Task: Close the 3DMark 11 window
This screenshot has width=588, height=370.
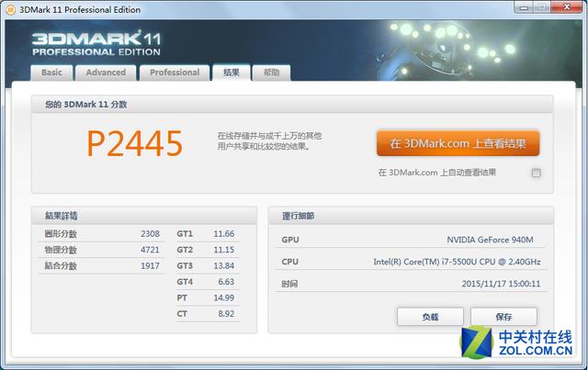Action: [567, 7]
